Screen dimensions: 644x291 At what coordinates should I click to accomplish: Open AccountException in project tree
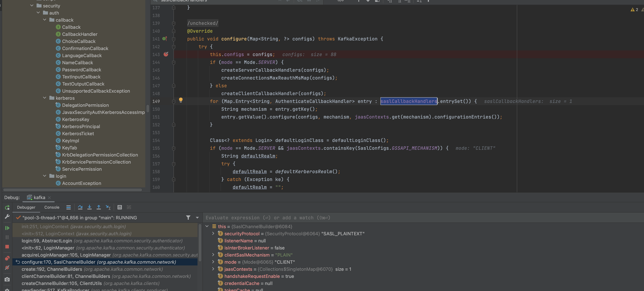[82, 183]
